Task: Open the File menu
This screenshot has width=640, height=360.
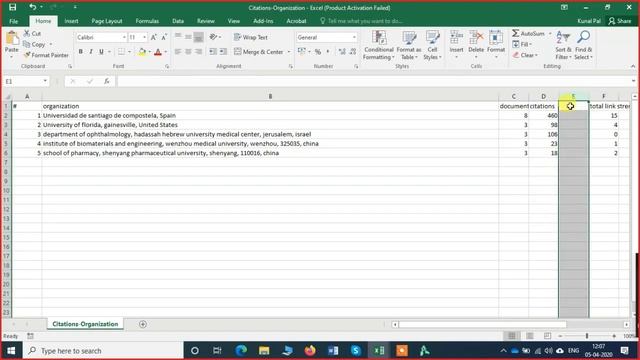Action: pos(13,21)
